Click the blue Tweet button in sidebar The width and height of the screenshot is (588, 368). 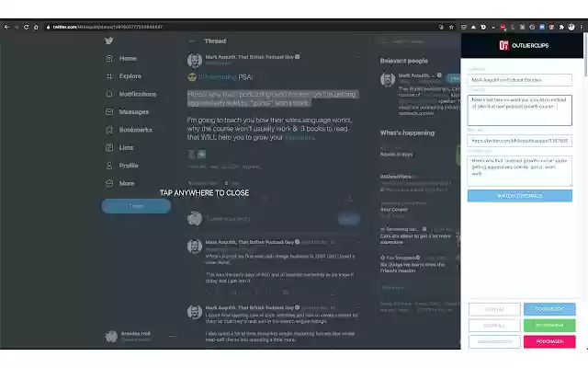(x=136, y=206)
